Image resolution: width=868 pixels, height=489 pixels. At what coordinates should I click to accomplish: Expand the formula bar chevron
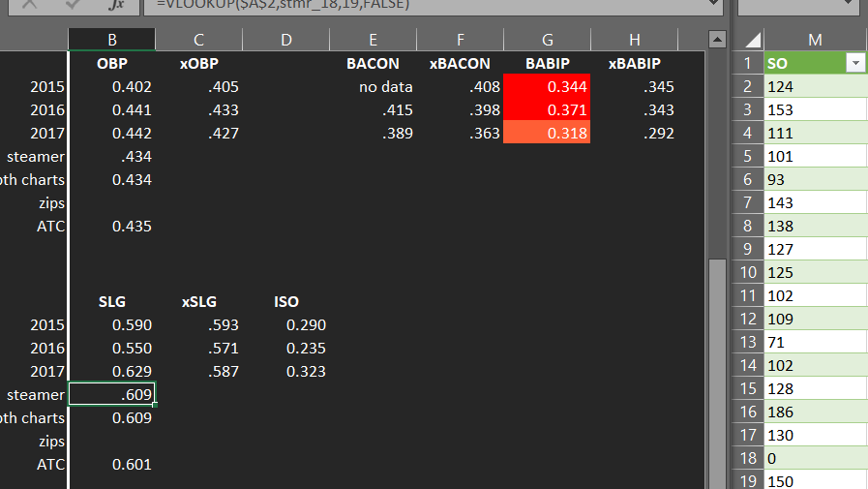(715, 4)
